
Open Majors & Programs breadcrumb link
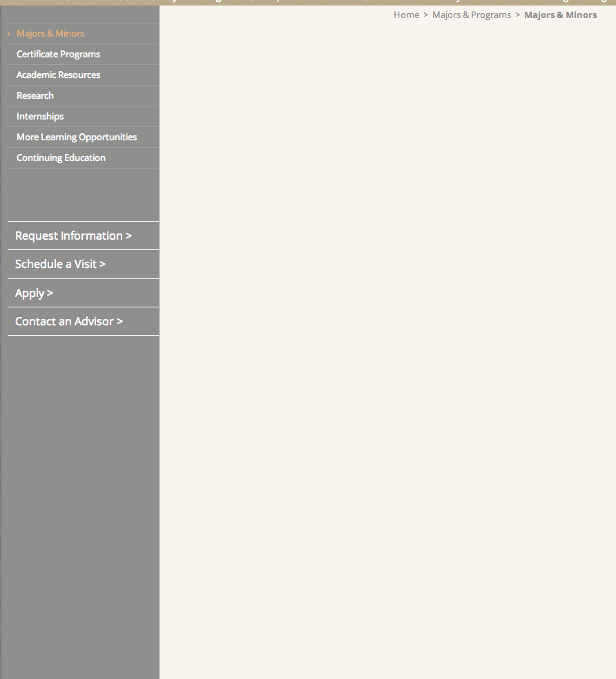pos(472,15)
